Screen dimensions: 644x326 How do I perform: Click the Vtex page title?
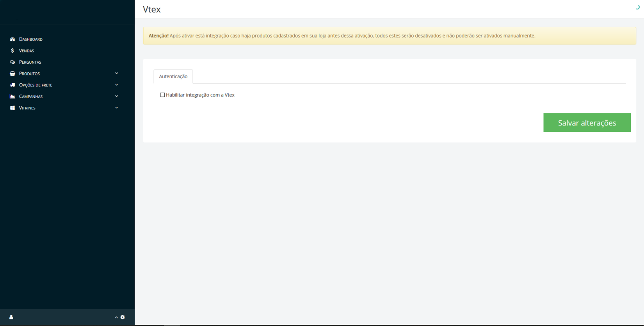coord(152,9)
